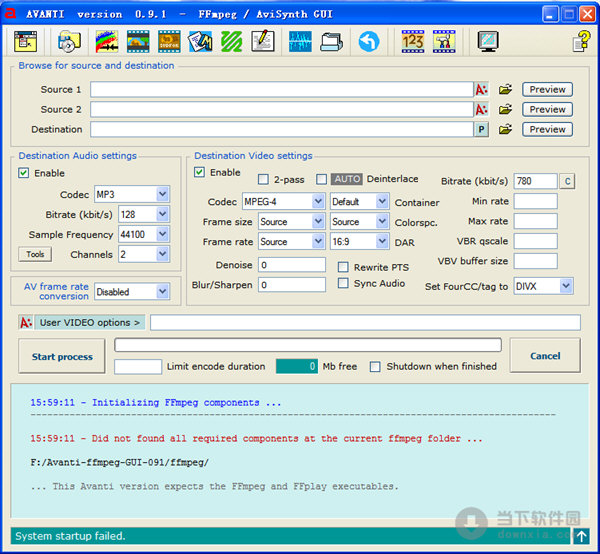
Task: Open video Codec MPEG-4 dropdown
Action: coord(318,201)
